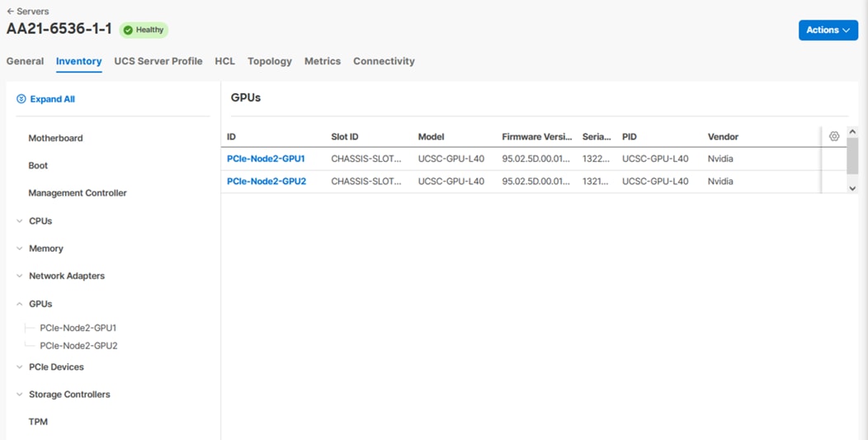This screenshot has height=440, width=868.
Task: Open table column settings gear icon
Action: point(834,136)
